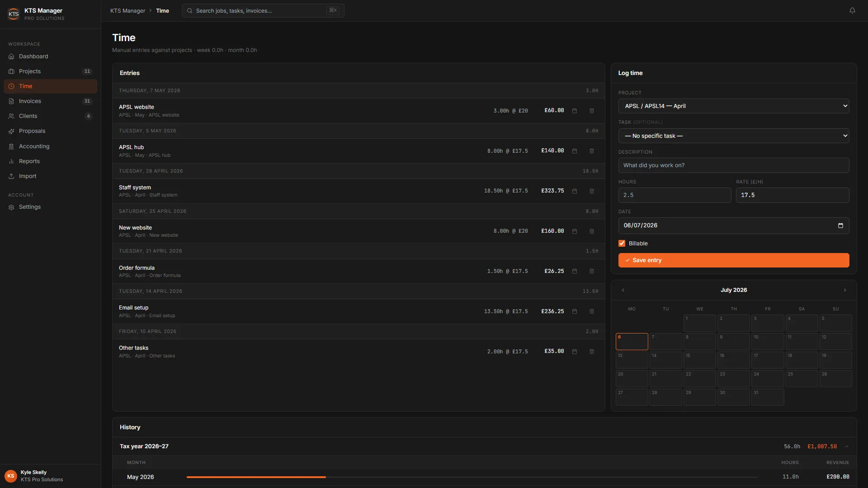
Task: Click the Staff system entry title
Action: [135, 188]
